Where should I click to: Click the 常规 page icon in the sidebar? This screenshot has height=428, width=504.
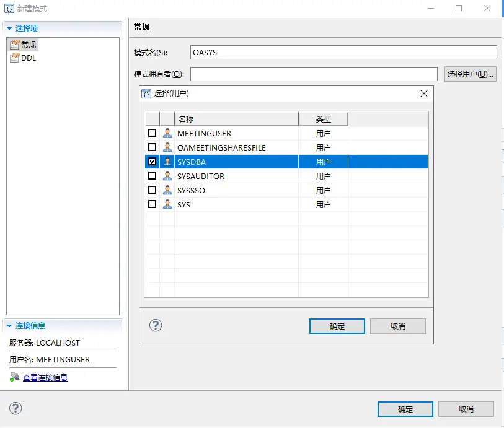14,45
